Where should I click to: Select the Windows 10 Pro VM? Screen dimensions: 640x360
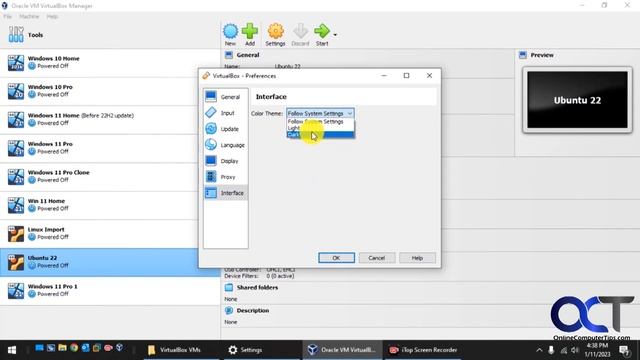[110, 91]
